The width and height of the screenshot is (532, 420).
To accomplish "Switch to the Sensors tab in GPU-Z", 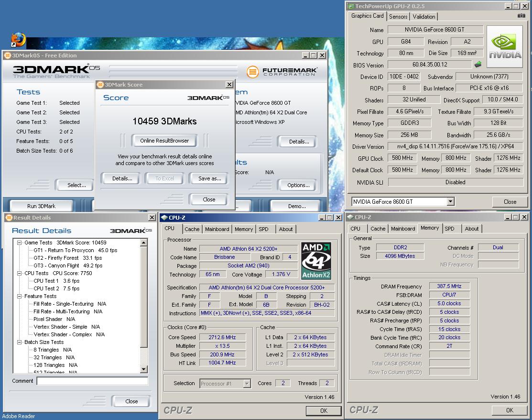I will click(x=398, y=17).
